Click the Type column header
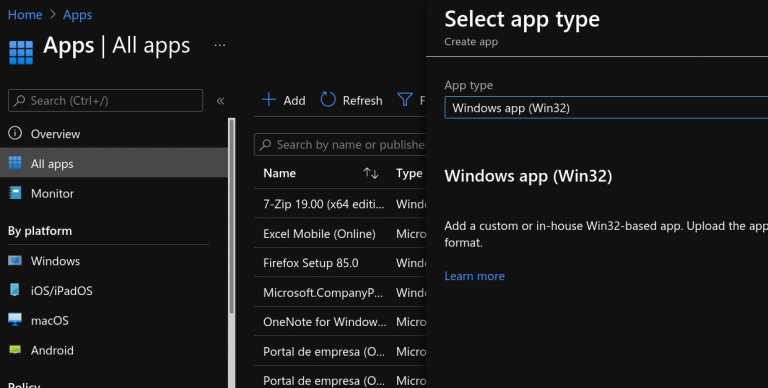 (409, 173)
